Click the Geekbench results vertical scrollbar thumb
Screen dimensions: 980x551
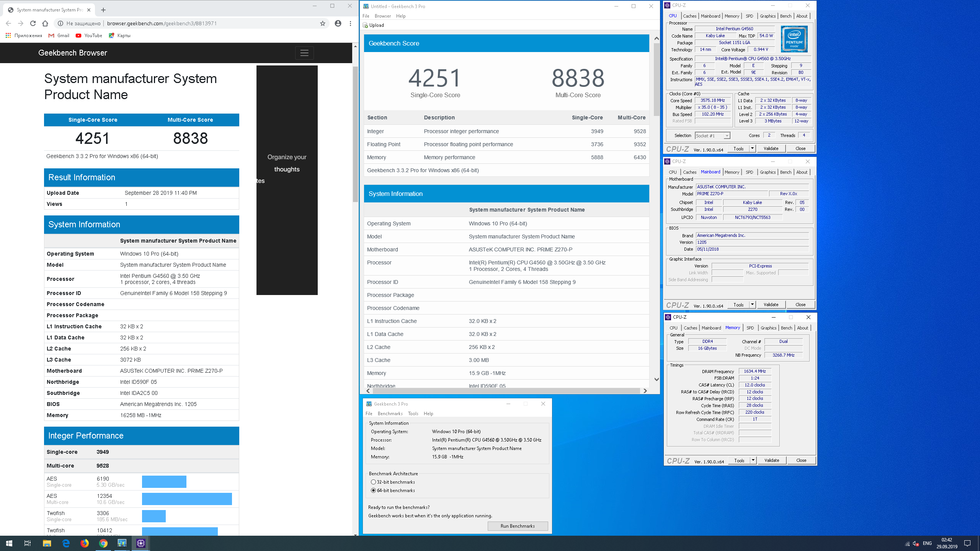(x=657, y=79)
